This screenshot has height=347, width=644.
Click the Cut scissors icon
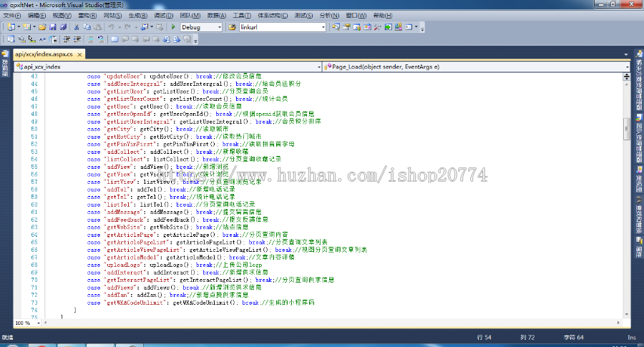point(77,26)
